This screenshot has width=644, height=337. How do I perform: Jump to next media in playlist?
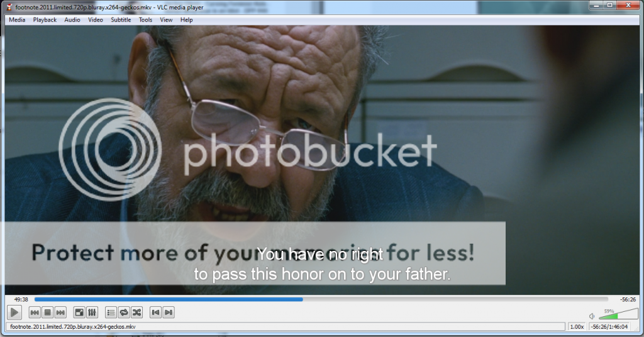168,312
